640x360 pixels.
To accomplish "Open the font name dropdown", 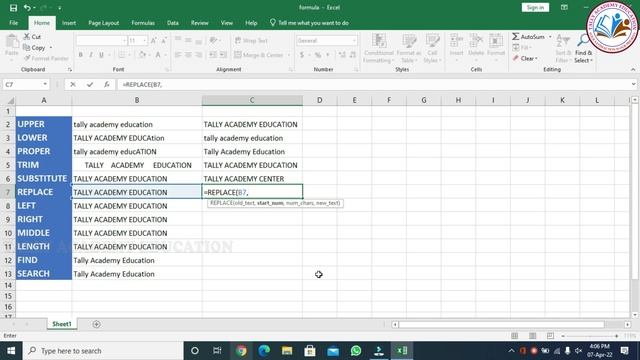I will [124, 40].
